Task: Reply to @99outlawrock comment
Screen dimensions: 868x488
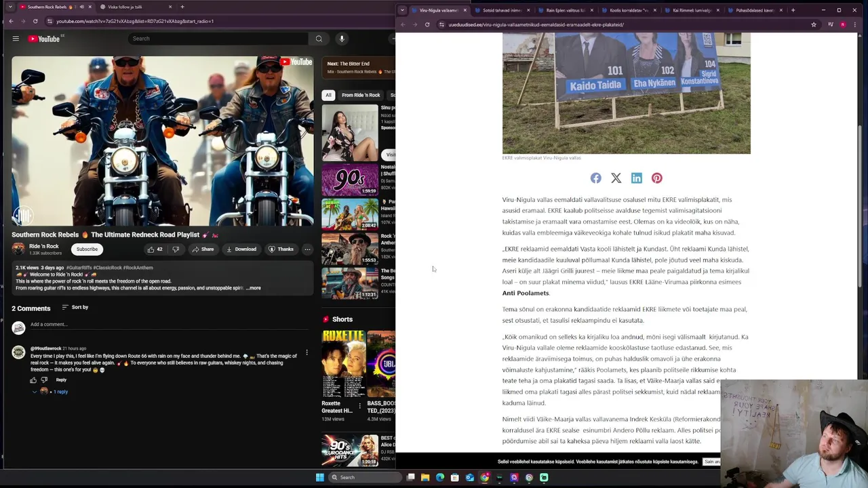Action: click(61, 380)
